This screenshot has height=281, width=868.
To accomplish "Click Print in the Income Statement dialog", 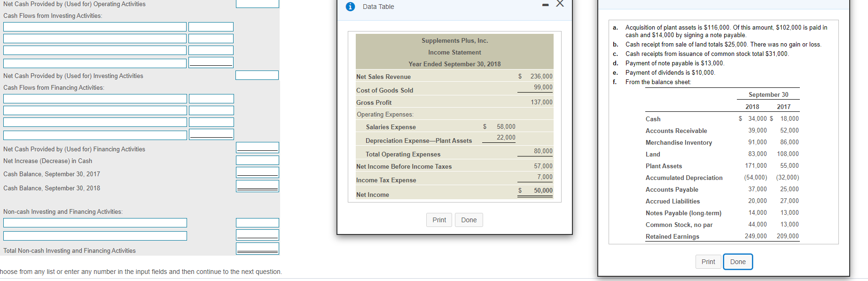I will point(439,220).
